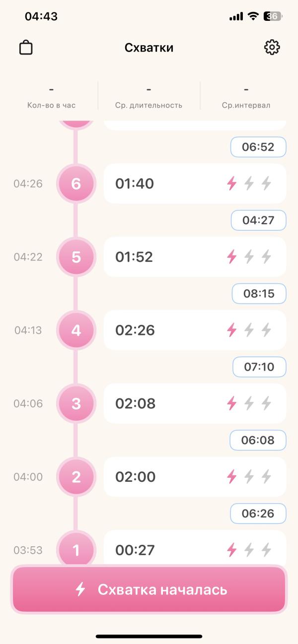
Task: Open contraction 5 entry lasting 01:52
Action: click(x=195, y=257)
